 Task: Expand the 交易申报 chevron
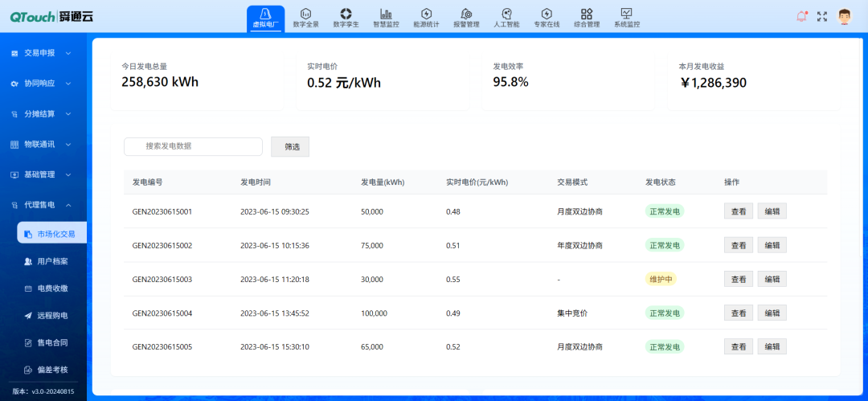(68, 53)
